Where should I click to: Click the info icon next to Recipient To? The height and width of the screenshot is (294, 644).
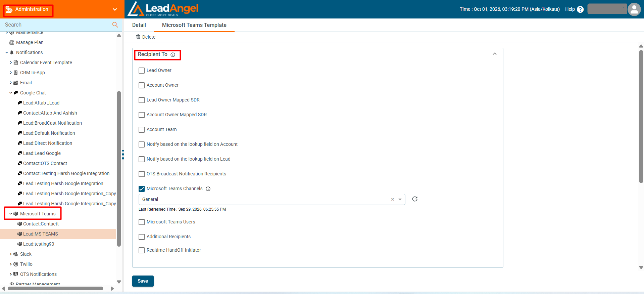pos(173,55)
